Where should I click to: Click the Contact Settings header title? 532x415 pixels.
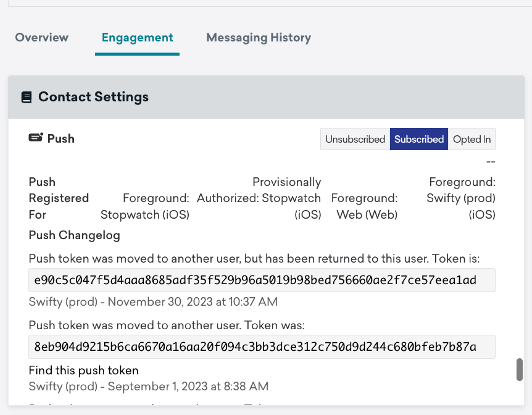point(93,97)
